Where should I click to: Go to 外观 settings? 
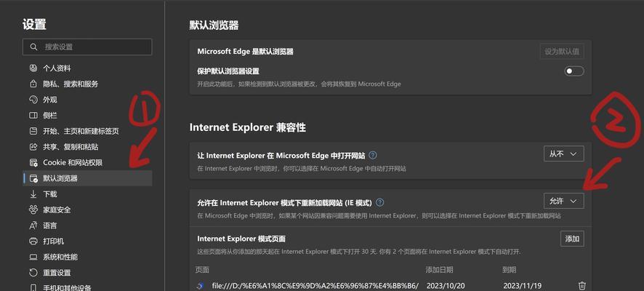87,100
